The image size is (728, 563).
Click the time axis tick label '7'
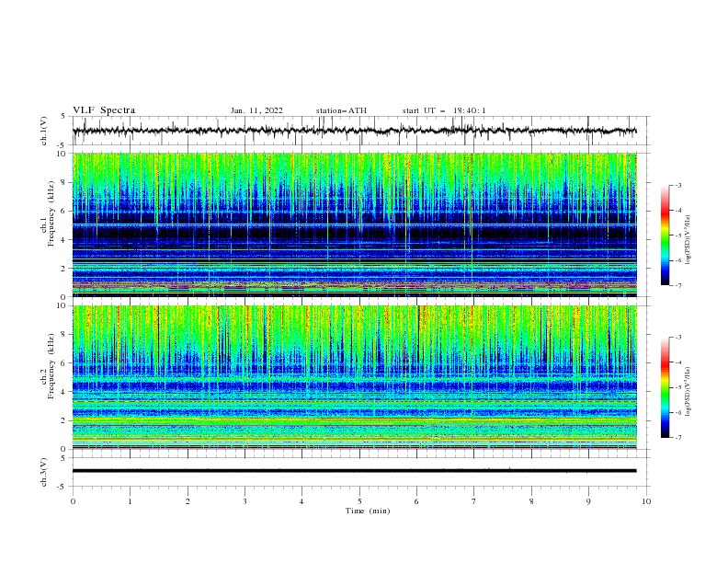tap(474, 501)
